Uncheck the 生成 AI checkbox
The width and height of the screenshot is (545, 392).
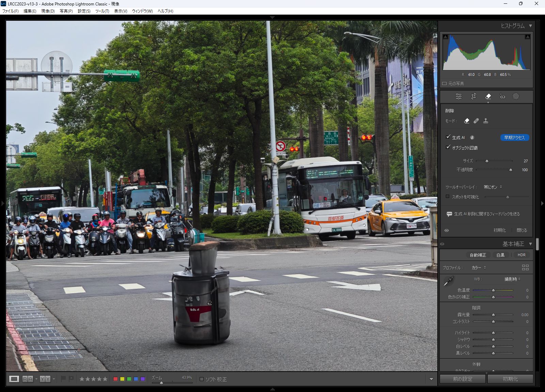(448, 137)
